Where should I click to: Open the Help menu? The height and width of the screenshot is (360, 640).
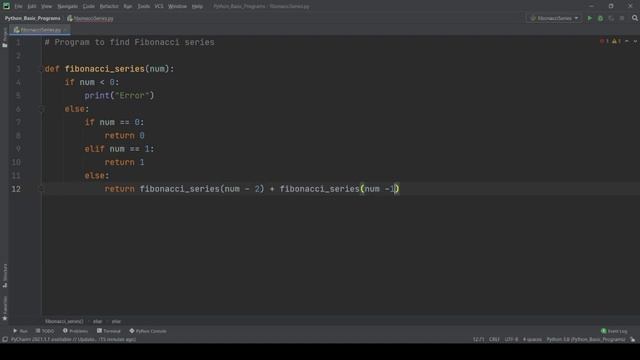[x=197, y=7]
